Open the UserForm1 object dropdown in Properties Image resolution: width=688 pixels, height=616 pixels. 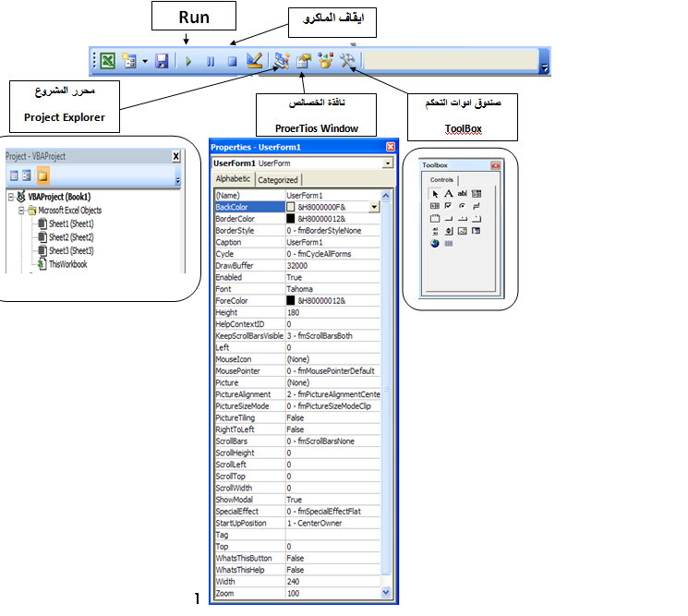click(x=388, y=163)
